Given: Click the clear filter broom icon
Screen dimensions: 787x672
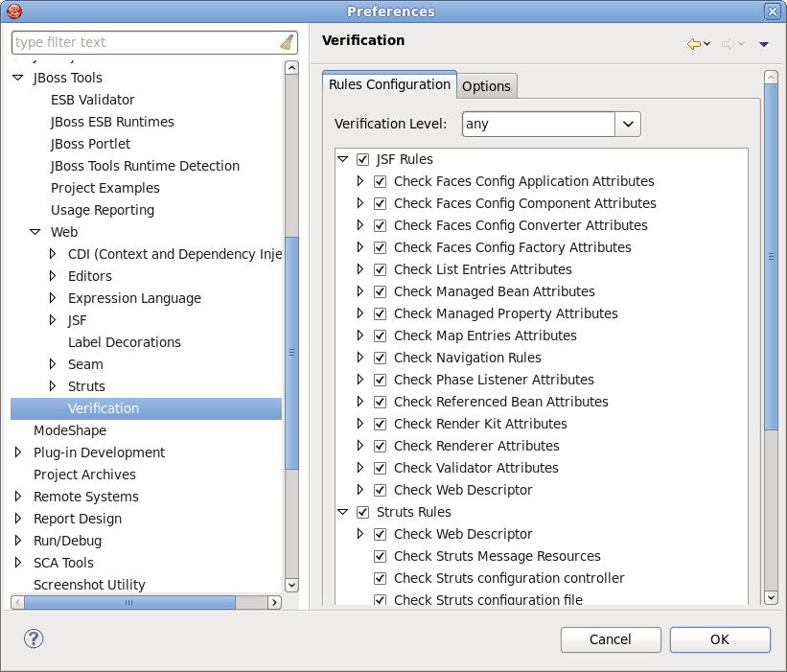Looking at the screenshot, I should click(x=287, y=42).
